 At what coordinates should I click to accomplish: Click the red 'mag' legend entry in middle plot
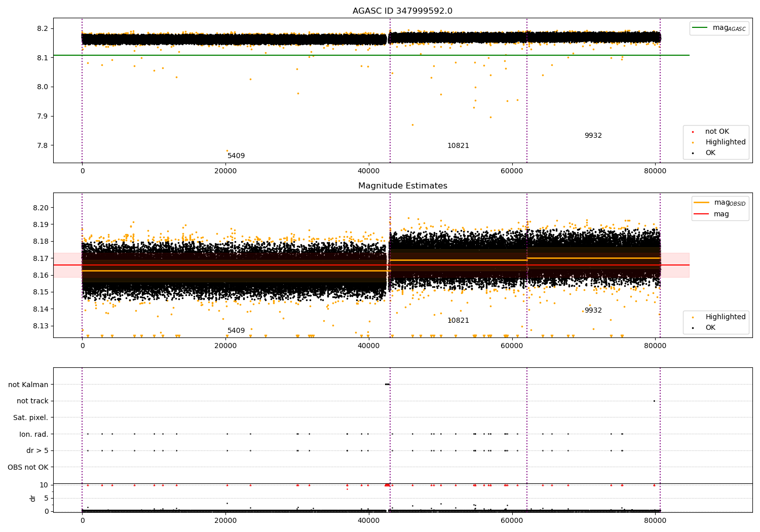click(712, 214)
